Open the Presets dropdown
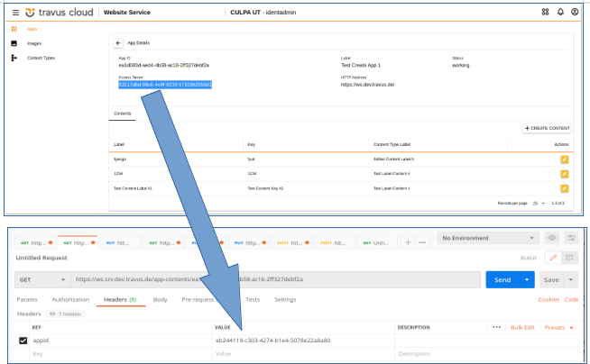 click(x=558, y=328)
